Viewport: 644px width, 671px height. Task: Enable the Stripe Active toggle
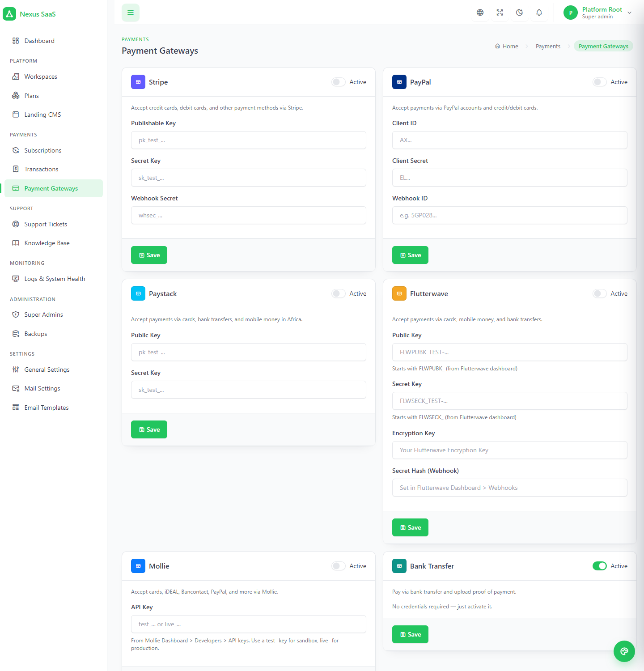click(x=339, y=82)
